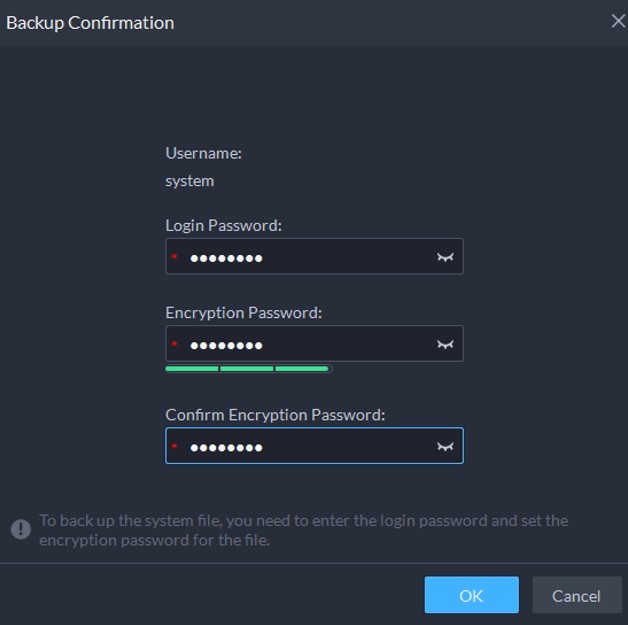Click red asterisk in Login Password field

coord(174,258)
